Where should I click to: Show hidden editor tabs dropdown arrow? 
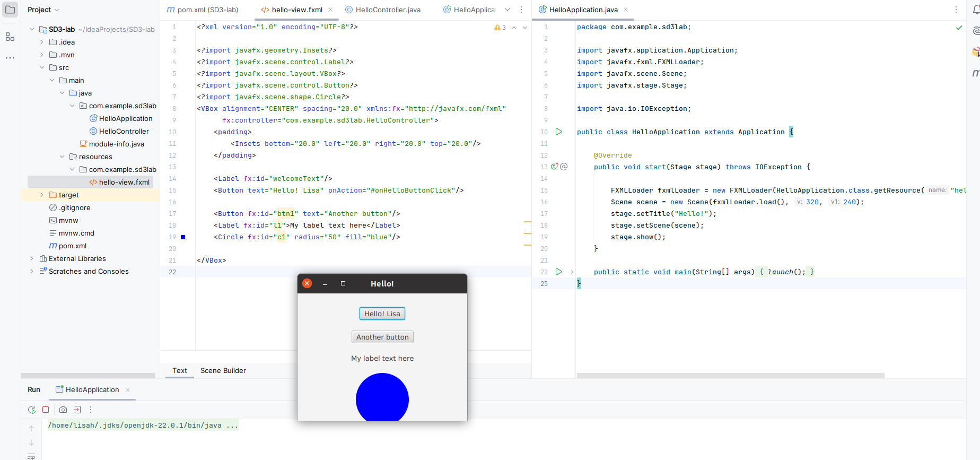(507, 10)
